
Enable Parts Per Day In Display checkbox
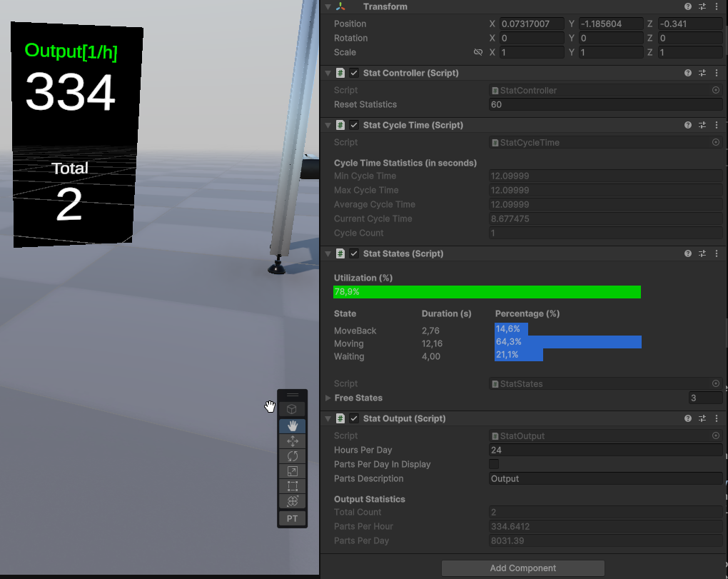coord(494,464)
